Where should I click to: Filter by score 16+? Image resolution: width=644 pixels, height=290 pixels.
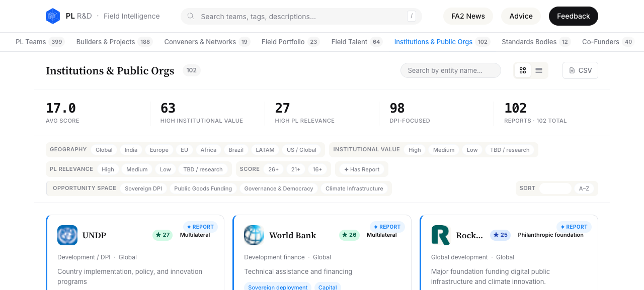pos(317,169)
